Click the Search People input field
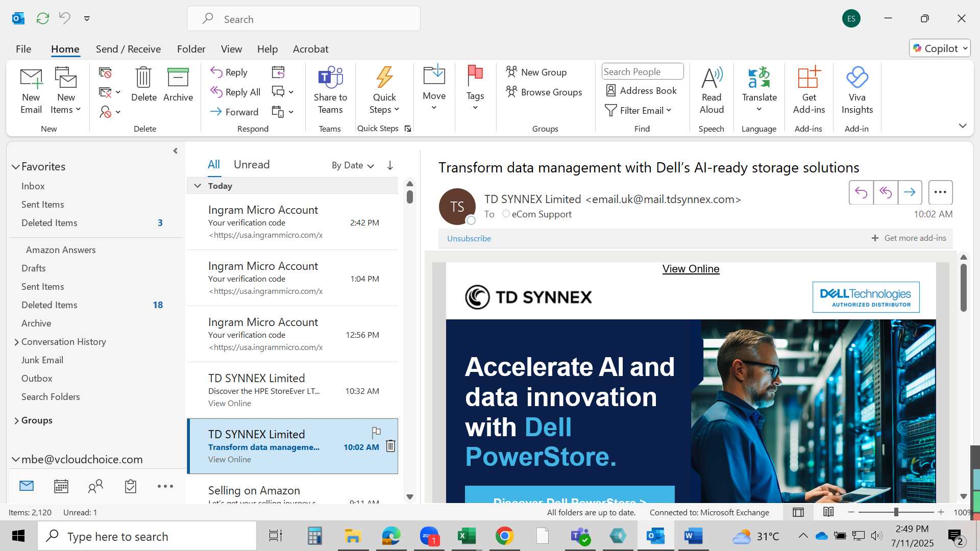The image size is (980, 551). click(x=643, y=71)
